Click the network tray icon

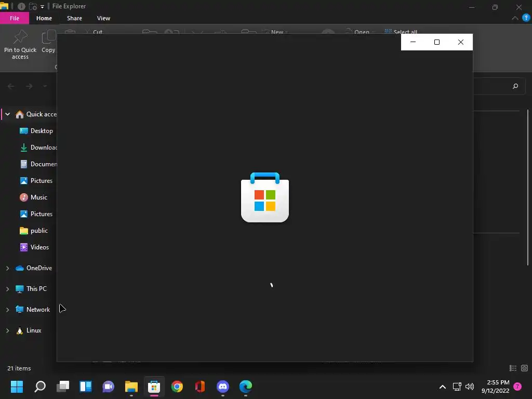pos(457,387)
